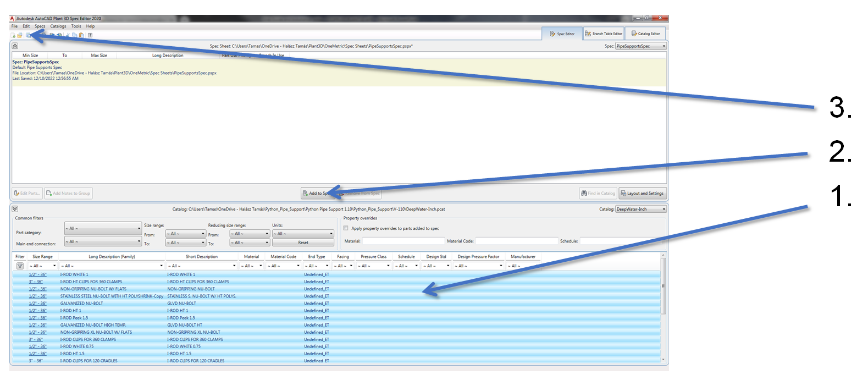The image size is (868, 380).
Task: Click the New spec toolbar icon
Action: coord(13,35)
